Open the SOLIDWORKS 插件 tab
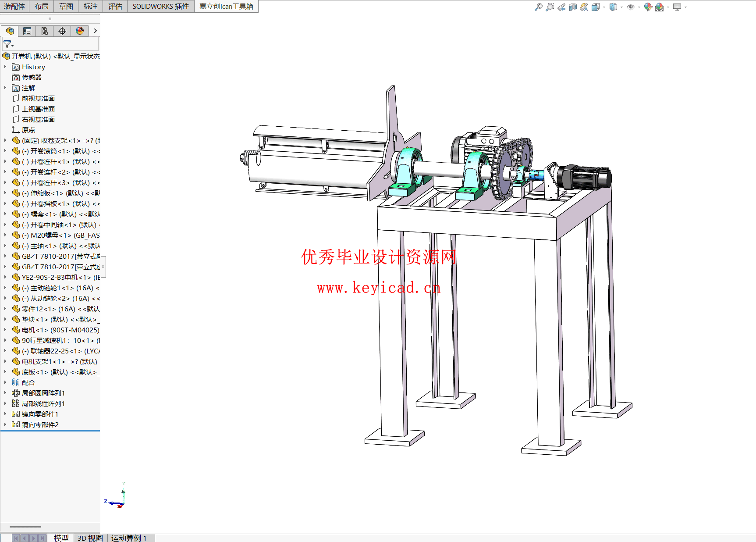 (x=161, y=6)
